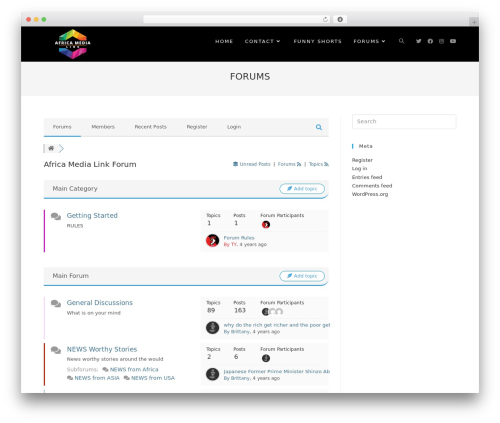
Task: Open the Forum Rules topic
Action: coord(239,238)
